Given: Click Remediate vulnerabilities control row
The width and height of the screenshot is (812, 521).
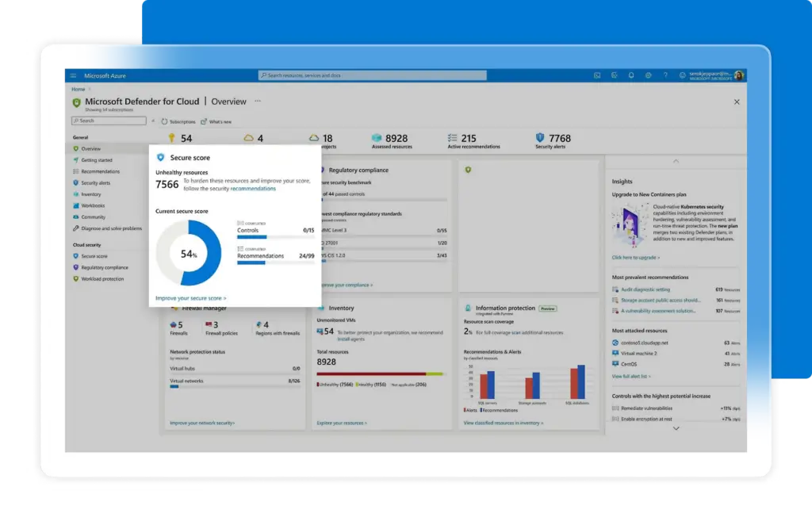Looking at the screenshot, I should (676, 408).
